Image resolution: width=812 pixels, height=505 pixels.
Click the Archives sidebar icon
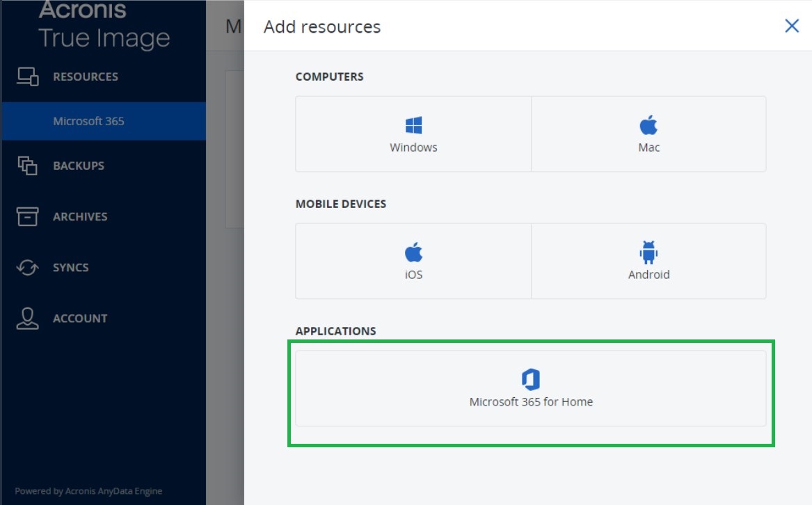tap(28, 216)
